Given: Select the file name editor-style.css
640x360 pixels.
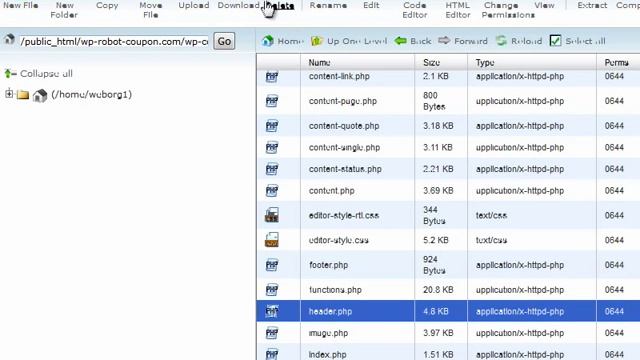Looking at the screenshot, I should click(x=339, y=240).
